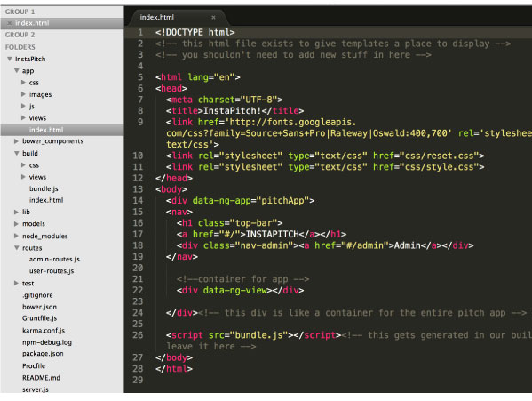This screenshot has width=532, height=401.
Task: Open npm-debug.log file
Action: [47, 342]
